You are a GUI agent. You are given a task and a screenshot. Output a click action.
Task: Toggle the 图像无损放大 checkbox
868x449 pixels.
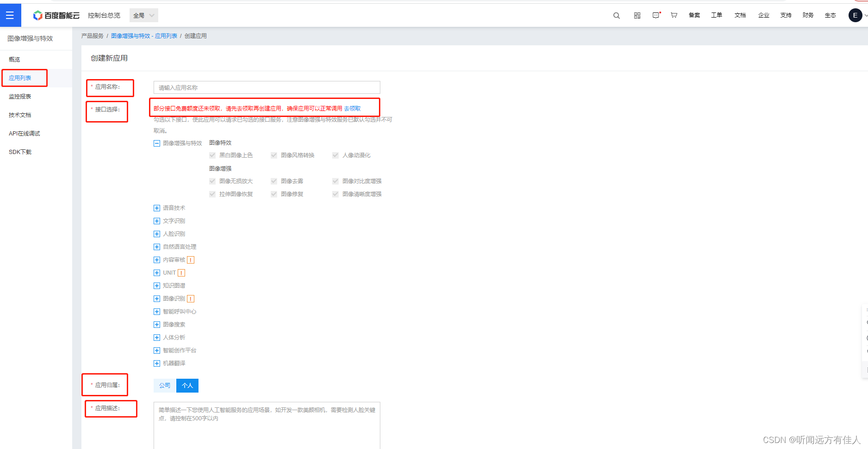pyautogui.click(x=212, y=181)
